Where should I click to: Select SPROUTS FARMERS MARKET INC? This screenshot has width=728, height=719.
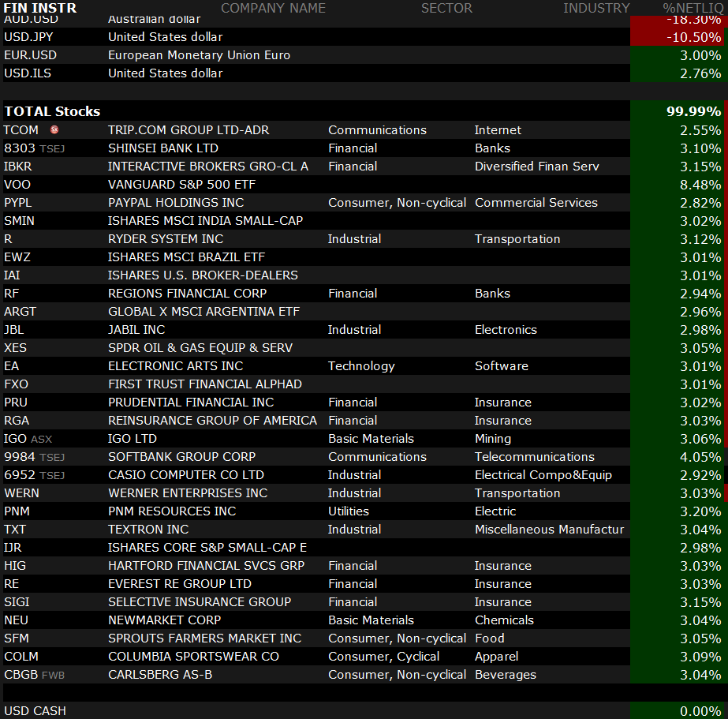click(205, 637)
